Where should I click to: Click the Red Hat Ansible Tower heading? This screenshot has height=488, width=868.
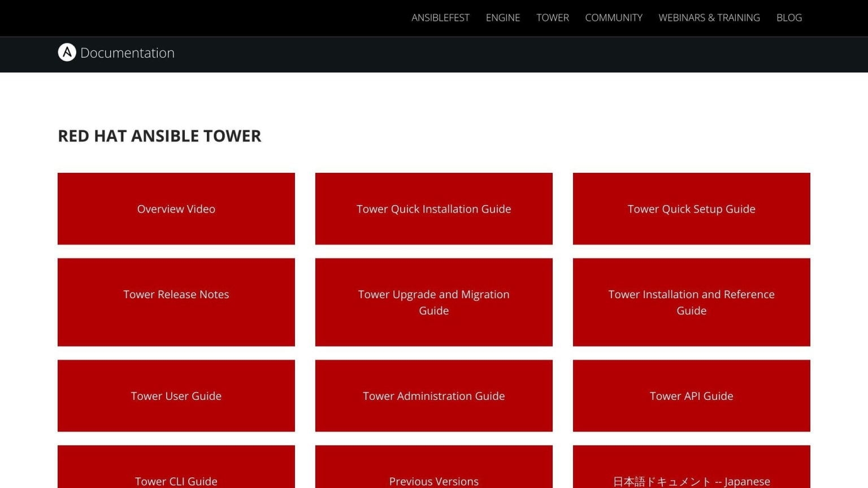tap(159, 136)
